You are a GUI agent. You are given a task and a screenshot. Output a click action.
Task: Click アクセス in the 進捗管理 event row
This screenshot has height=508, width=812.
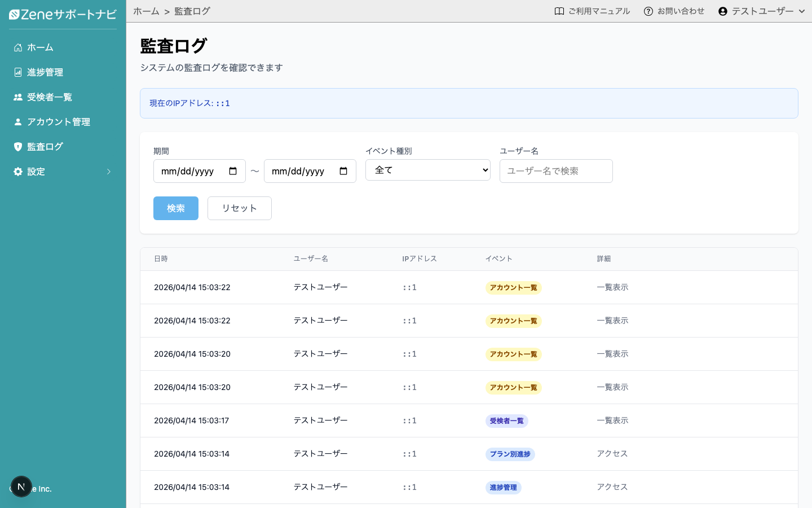click(612, 487)
